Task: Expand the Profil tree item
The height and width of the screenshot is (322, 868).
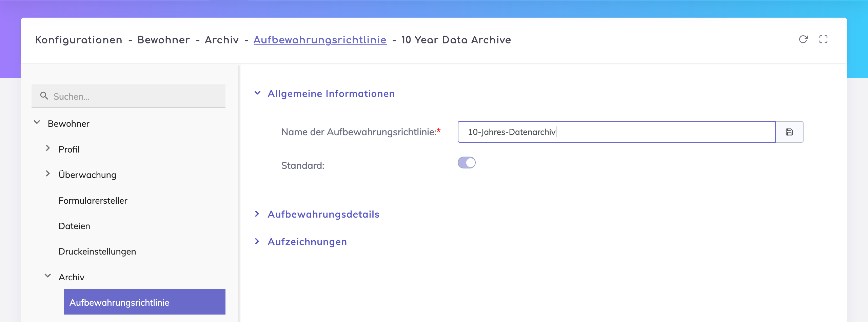Action: point(48,148)
